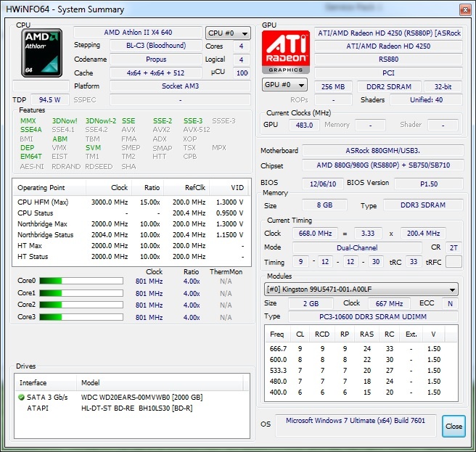Click the green SATA drive status icon
Viewport: 476px width, 452px height.
[x=21, y=397]
